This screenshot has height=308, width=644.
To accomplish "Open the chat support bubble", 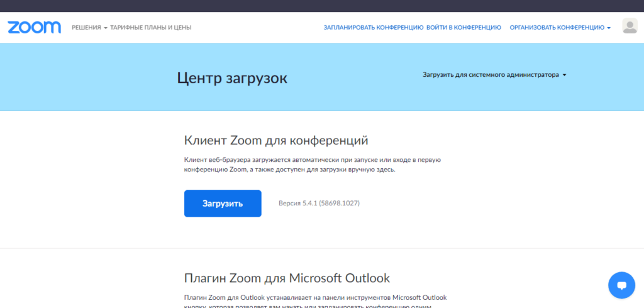I will point(621,285).
